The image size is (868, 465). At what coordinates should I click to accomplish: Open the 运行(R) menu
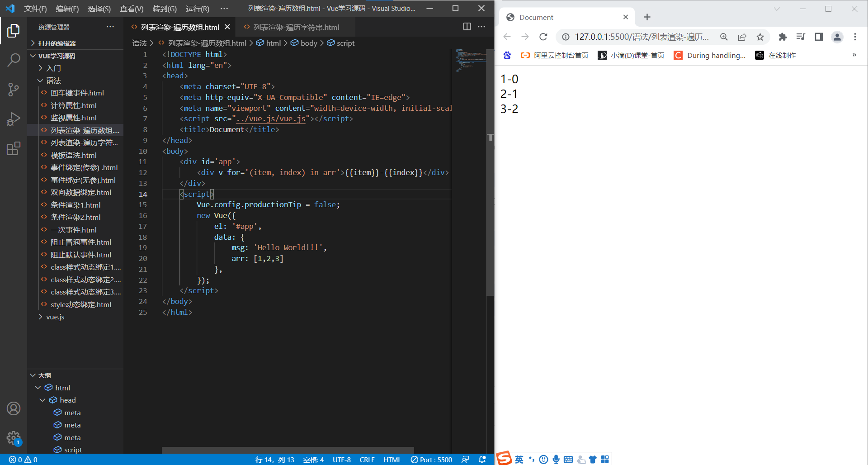coord(198,9)
